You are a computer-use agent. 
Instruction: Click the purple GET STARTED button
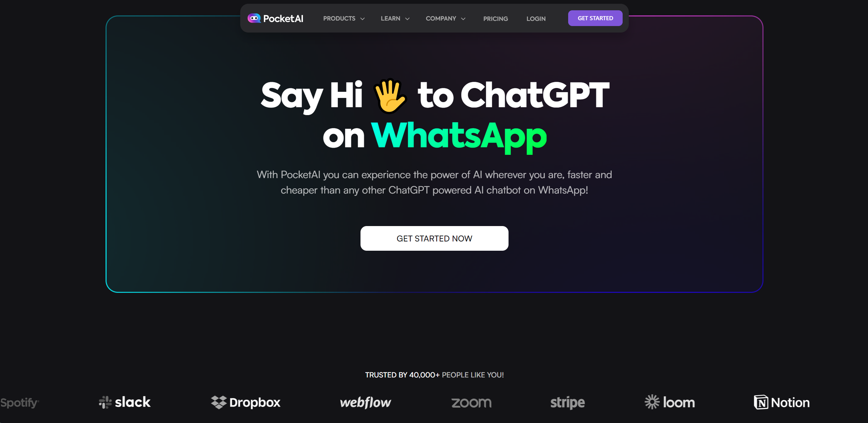(596, 18)
